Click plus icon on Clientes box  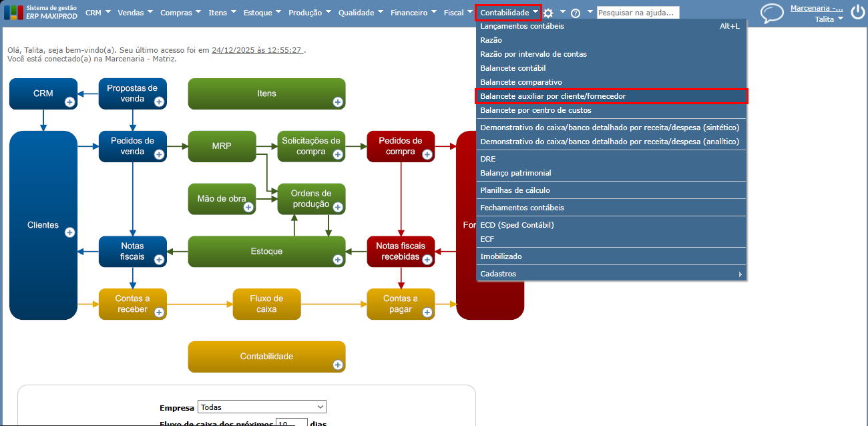(x=69, y=232)
